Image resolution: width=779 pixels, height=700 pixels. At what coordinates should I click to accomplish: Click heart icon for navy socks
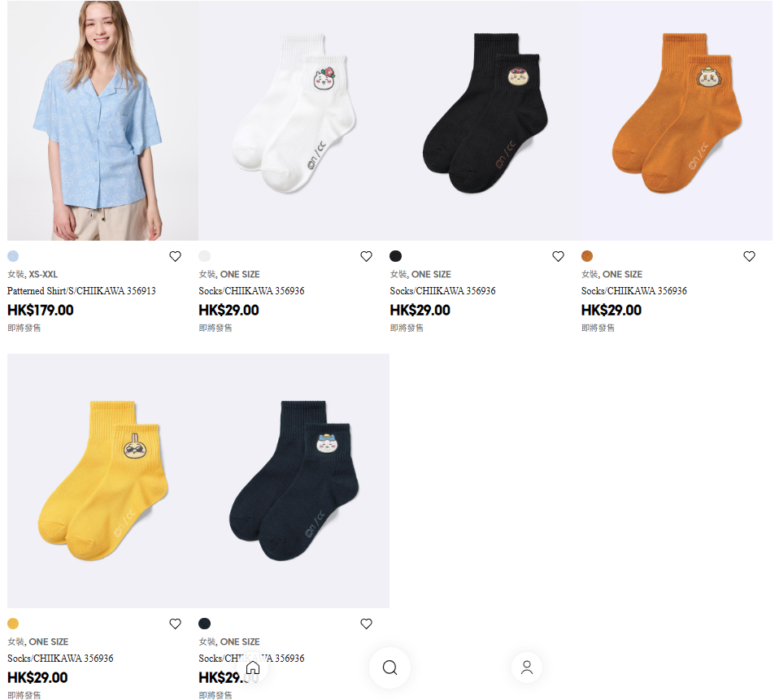[x=366, y=624]
